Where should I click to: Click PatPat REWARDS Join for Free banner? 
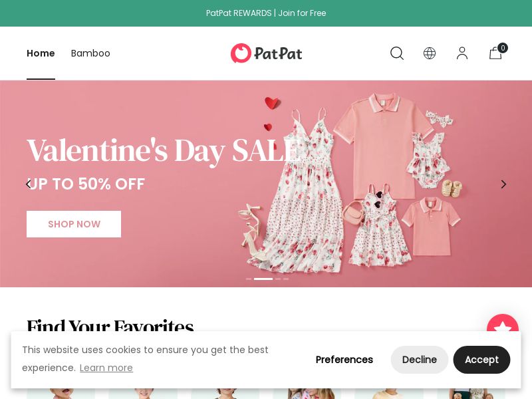266,13
